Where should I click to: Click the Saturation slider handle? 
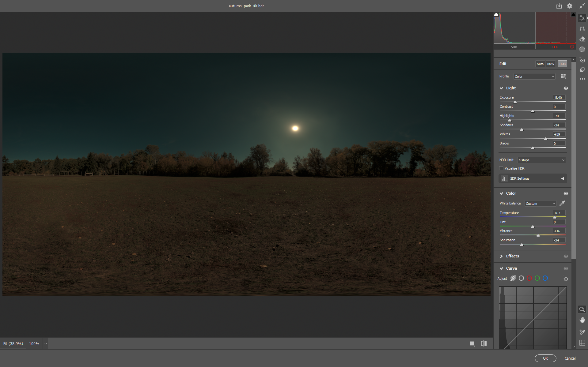pyautogui.click(x=522, y=245)
